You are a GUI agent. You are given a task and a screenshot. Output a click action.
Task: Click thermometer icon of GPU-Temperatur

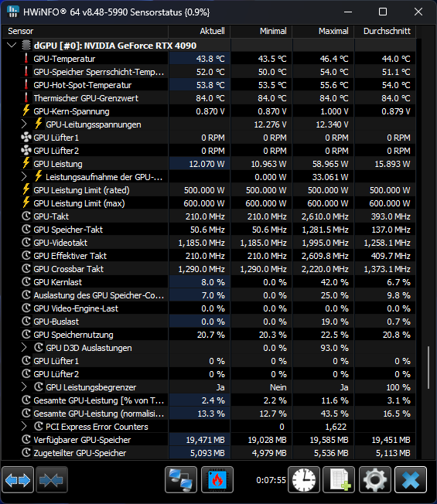[x=26, y=59]
